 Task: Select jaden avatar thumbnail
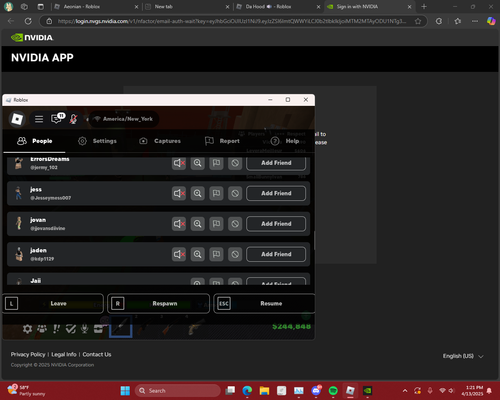(x=19, y=254)
